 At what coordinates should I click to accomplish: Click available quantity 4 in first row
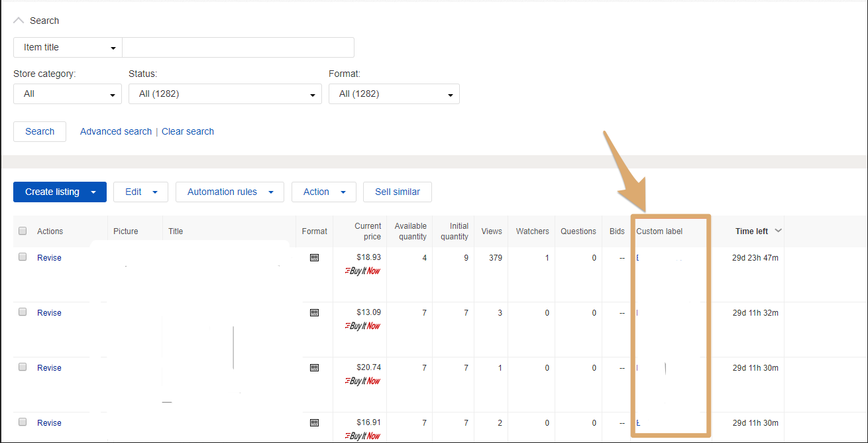pos(425,258)
